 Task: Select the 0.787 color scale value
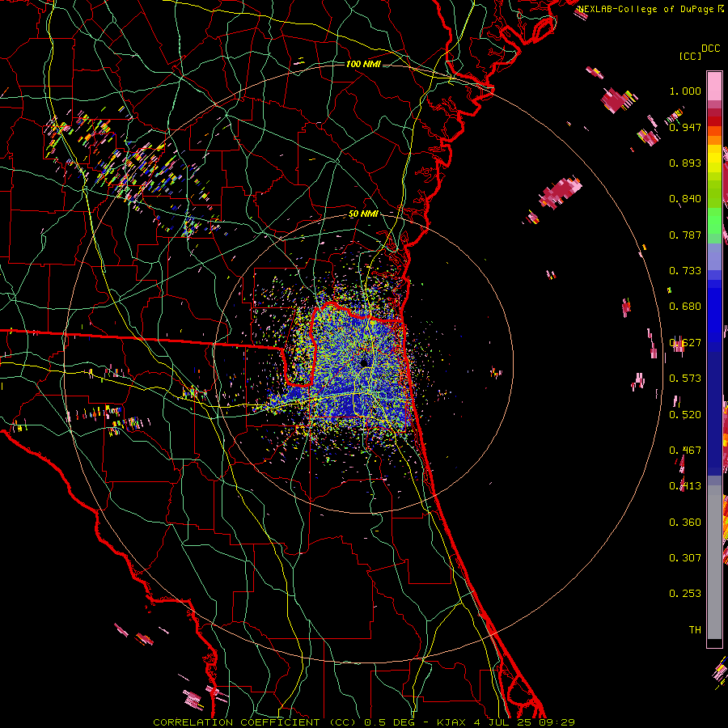tap(685, 235)
